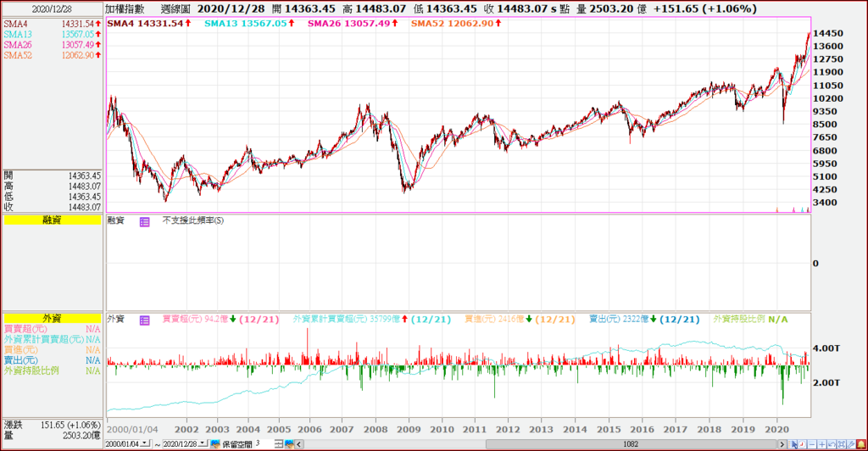Click SMA4 row in left sidebar
The width and height of the screenshot is (868, 451).
tap(52, 24)
